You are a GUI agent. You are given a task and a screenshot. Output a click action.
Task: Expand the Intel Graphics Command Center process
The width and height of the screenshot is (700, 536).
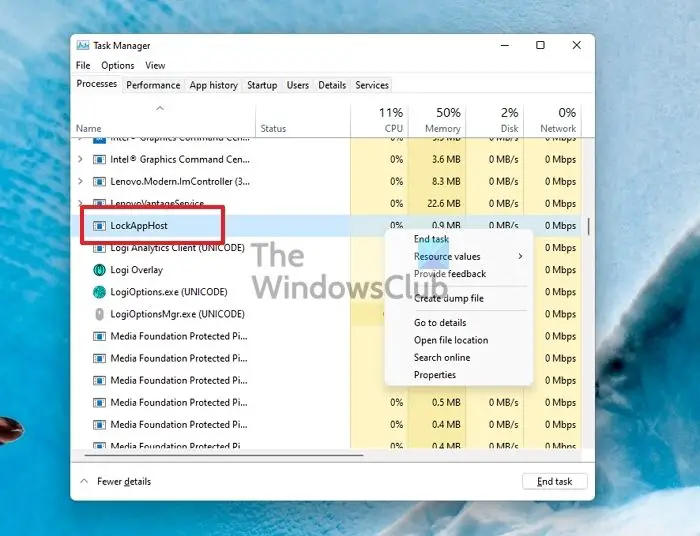point(80,159)
